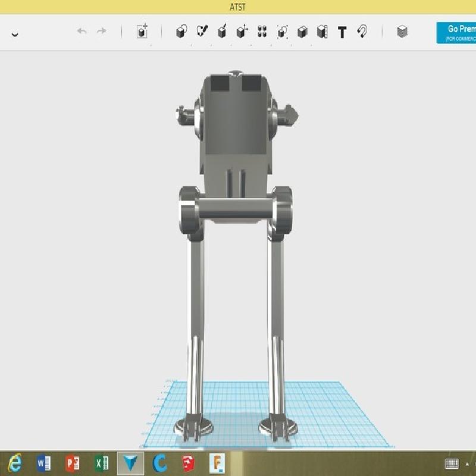Open the Pattern tool menu
This screenshot has height=476, width=476.
click(x=262, y=32)
